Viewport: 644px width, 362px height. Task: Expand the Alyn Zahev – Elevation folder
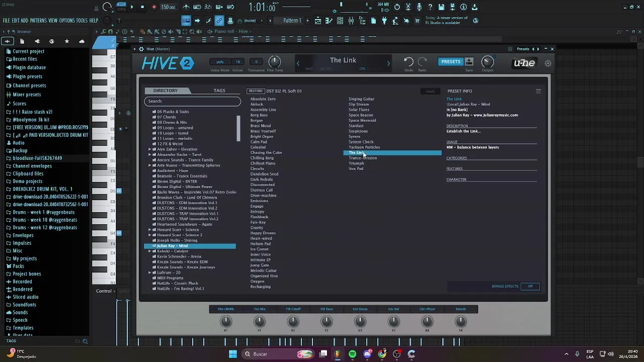(149, 149)
